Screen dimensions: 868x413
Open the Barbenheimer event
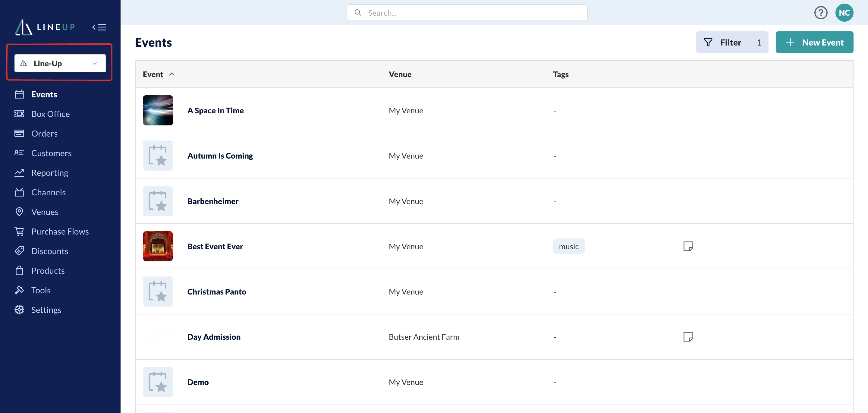tap(213, 201)
